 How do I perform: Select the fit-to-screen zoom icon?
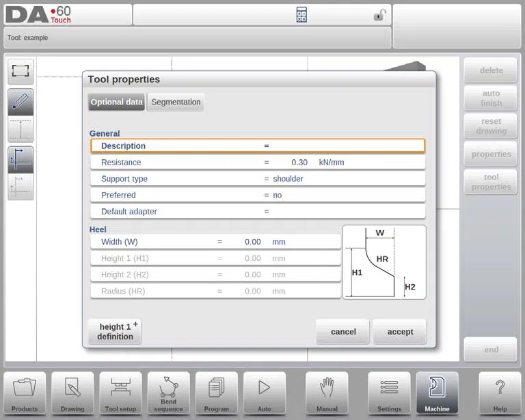click(21, 71)
